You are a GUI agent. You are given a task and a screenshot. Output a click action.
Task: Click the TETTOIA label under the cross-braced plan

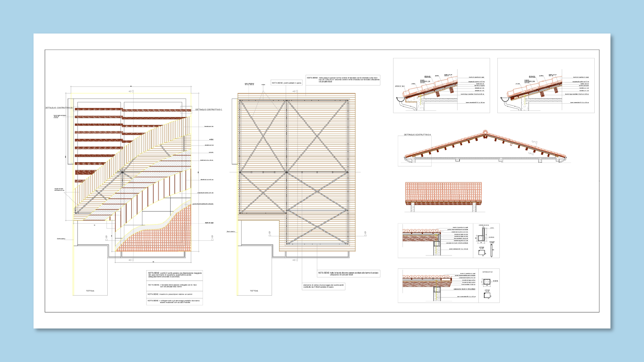point(254,291)
